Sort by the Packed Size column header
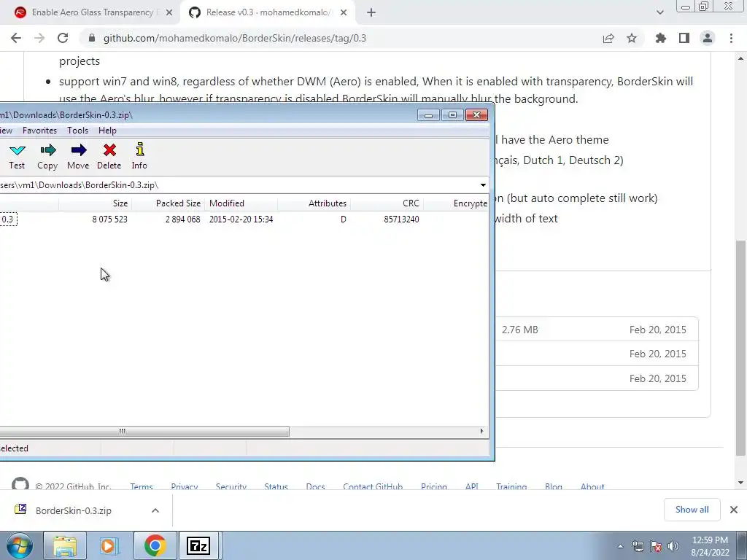The height and width of the screenshot is (560, 747). (x=168, y=203)
